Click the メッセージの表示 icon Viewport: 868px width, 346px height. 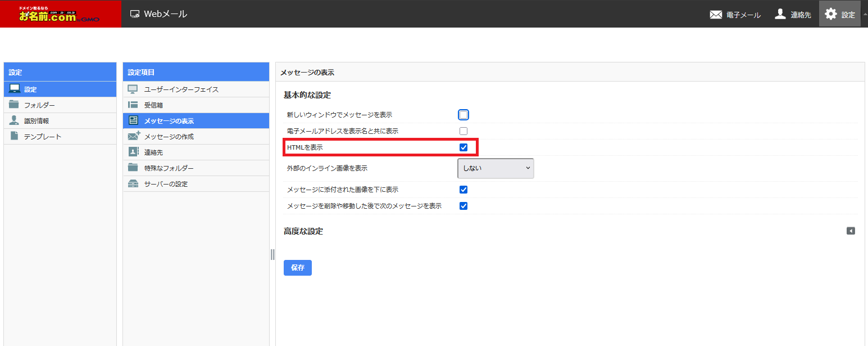[x=133, y=120]
